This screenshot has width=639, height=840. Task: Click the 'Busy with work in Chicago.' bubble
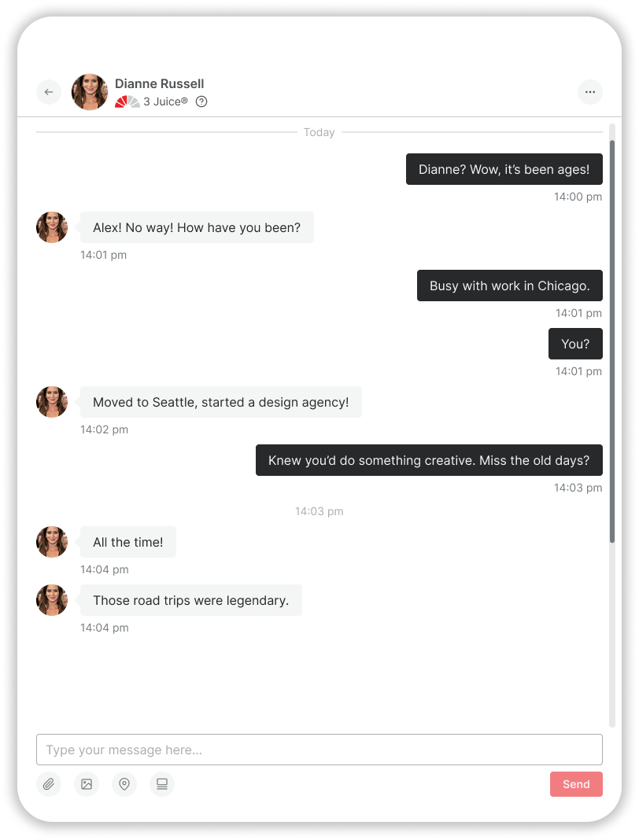[x=510, y=286]
